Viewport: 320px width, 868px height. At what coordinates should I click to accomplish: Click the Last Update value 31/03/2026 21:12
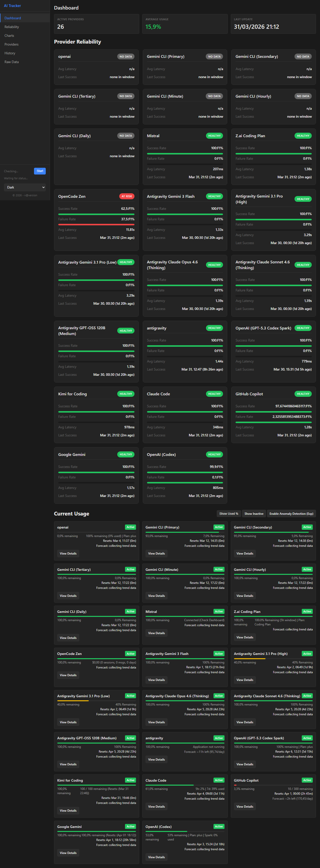tap(256, 27)
